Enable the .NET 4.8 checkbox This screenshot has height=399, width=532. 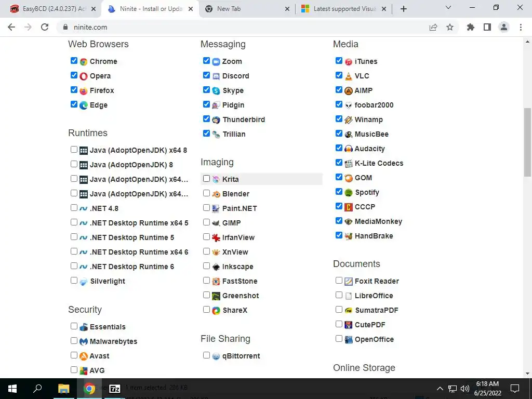[74, 208]
